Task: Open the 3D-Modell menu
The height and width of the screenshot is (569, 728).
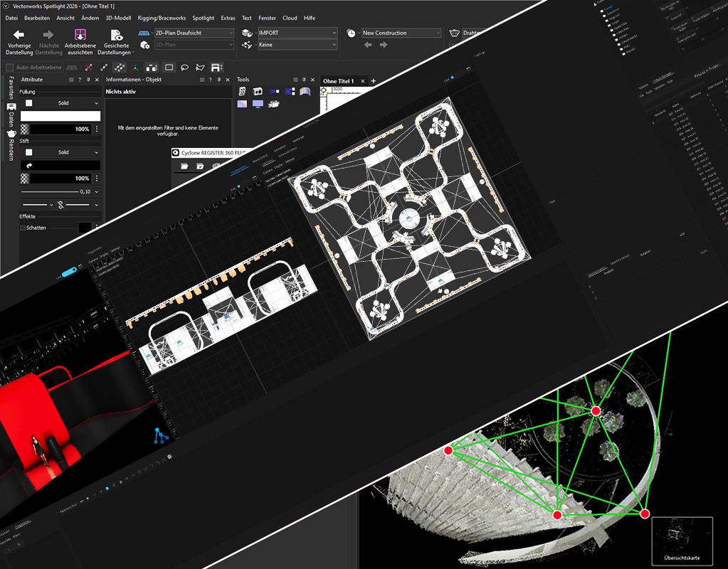Action: [118, 18]
